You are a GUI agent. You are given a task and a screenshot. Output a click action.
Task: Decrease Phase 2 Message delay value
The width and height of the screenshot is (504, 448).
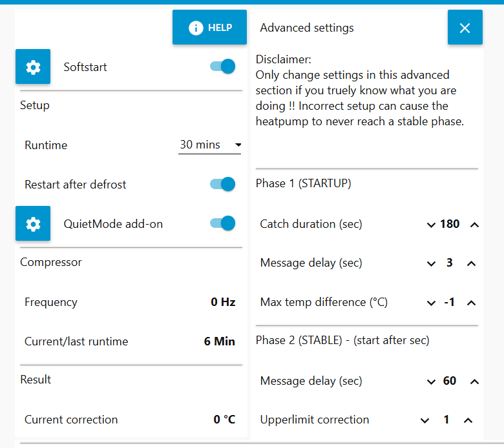tap(431, 382)
